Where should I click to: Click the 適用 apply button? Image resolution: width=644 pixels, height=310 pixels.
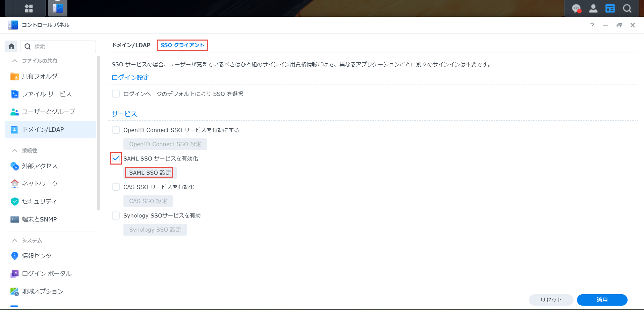[x=602, y=300]
